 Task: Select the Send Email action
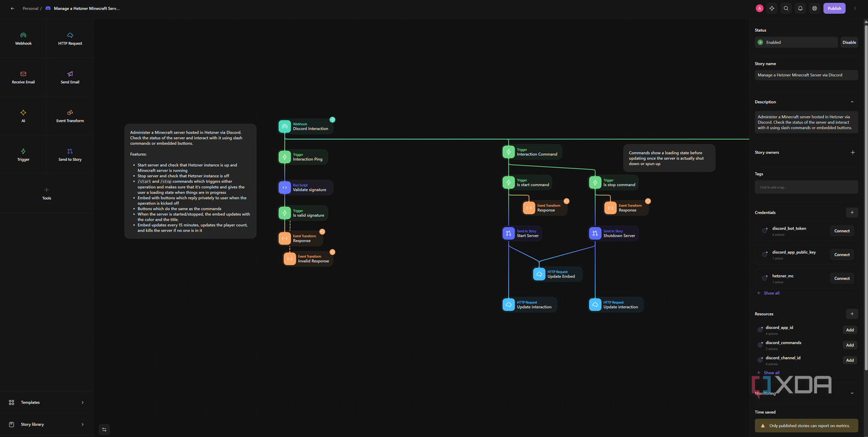[x=70, y=78]
